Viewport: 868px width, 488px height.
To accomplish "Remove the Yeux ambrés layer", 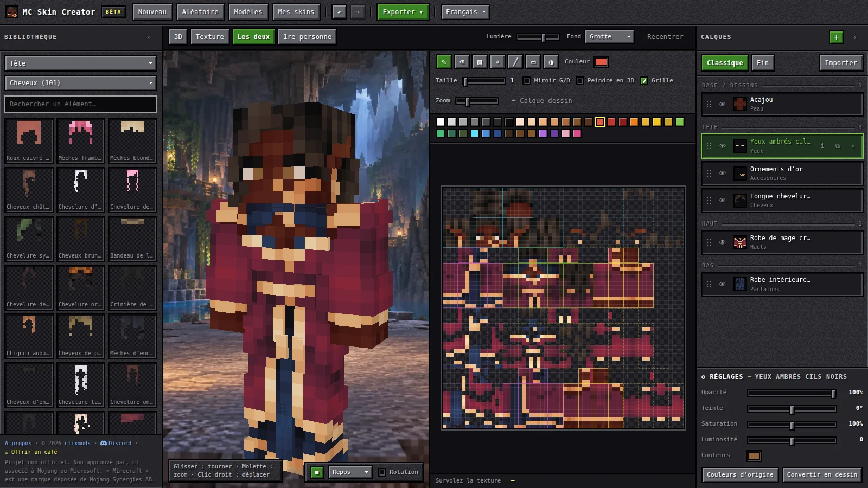I will pos(853,146).
